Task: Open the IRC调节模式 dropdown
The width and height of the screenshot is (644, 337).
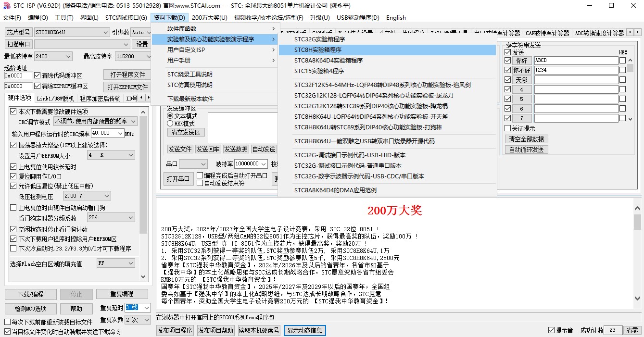Action: [95, 122]
